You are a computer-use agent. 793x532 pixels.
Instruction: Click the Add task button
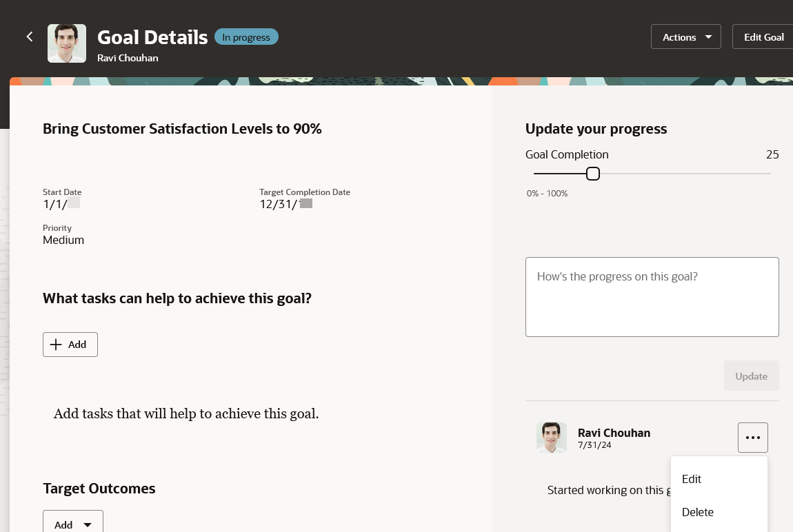pyautogui.click(x=70, y=345)
